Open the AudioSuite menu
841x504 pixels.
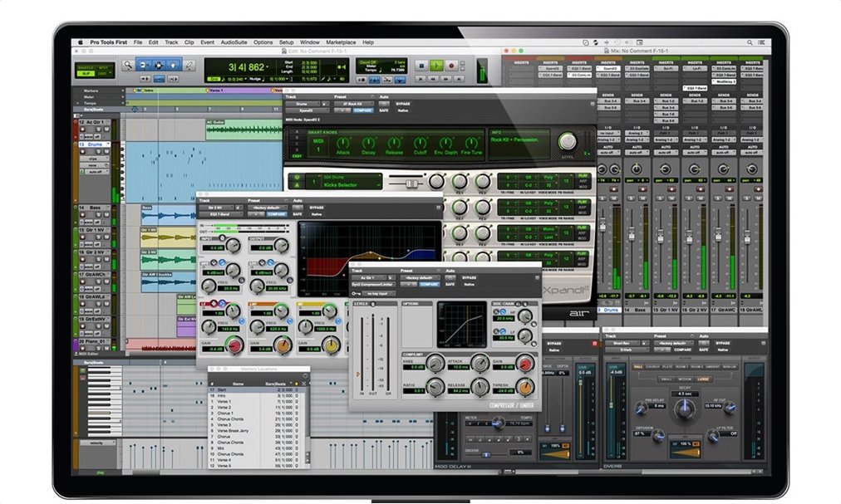234,42
